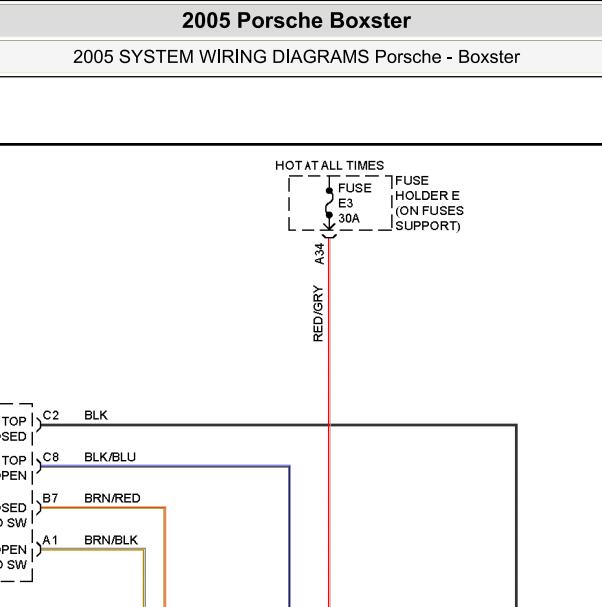Click the 'E3' fuse designation
The image size is (602, 607).
coord(345,203)
